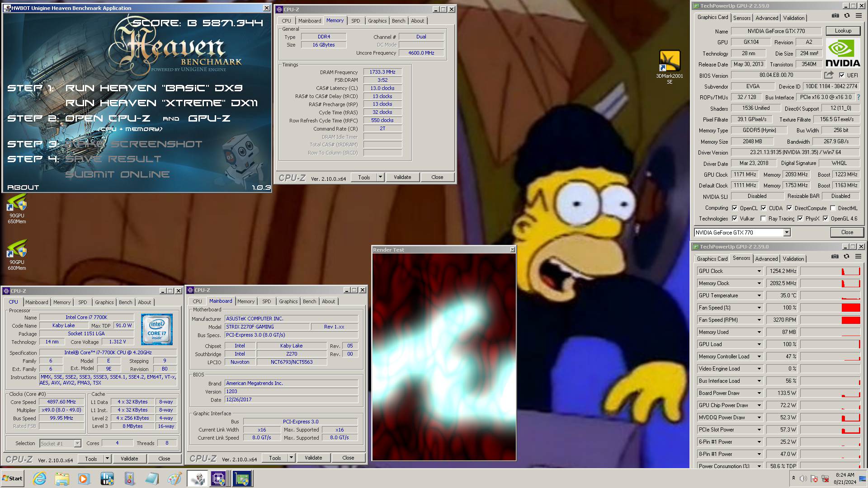Open the 3DMark2001 SE desktop shortcut
This screenshot has width=868, height=488.
(x=670, y=67)
